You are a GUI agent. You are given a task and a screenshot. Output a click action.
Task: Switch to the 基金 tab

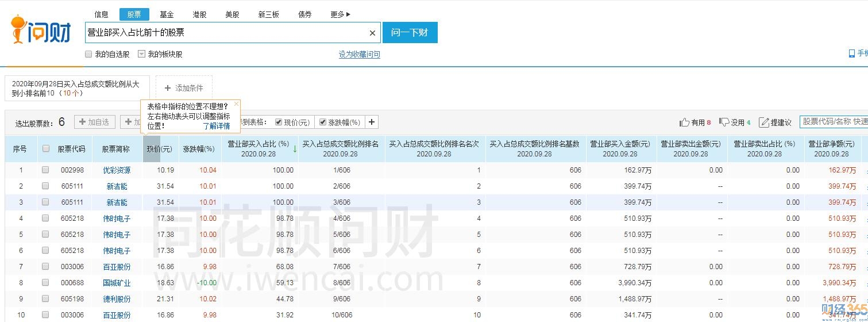coord(167,14)
